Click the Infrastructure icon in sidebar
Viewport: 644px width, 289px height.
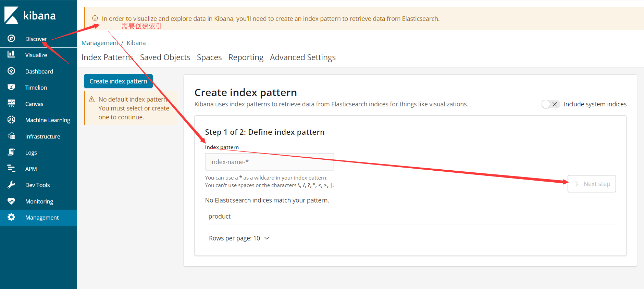(11, 136)
